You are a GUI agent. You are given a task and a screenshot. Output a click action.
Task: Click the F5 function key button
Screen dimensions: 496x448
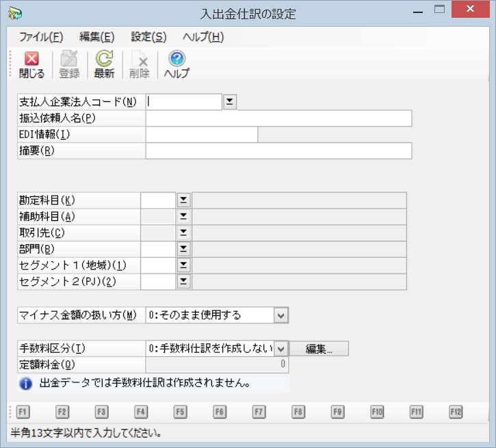[180, 412]
